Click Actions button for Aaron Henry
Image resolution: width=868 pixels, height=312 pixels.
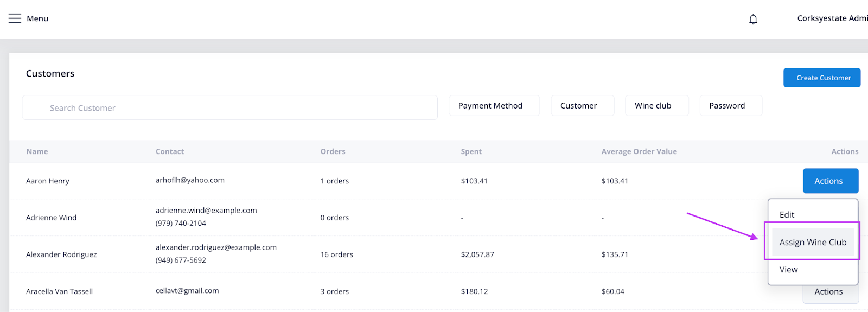[x=830, y=181]
